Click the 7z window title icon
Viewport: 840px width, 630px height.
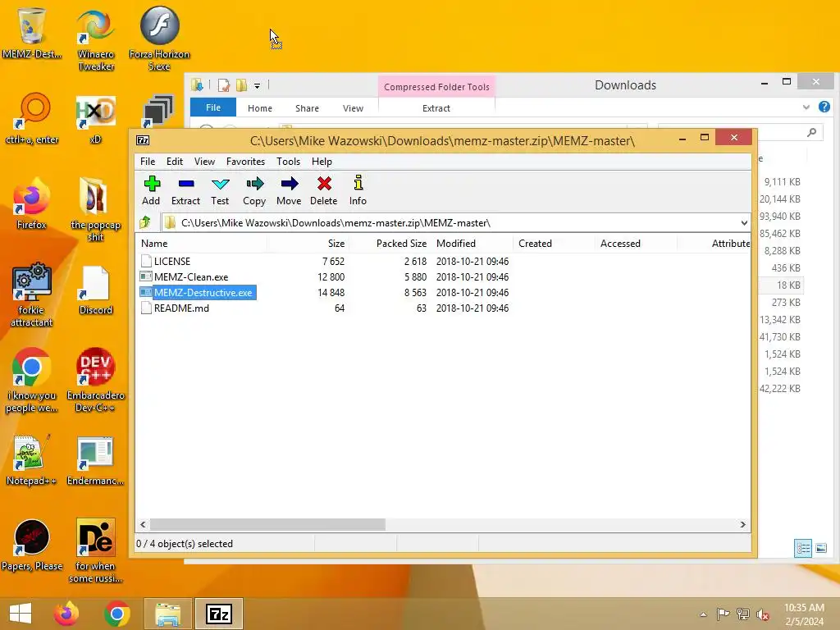click(x=143, y=140)
